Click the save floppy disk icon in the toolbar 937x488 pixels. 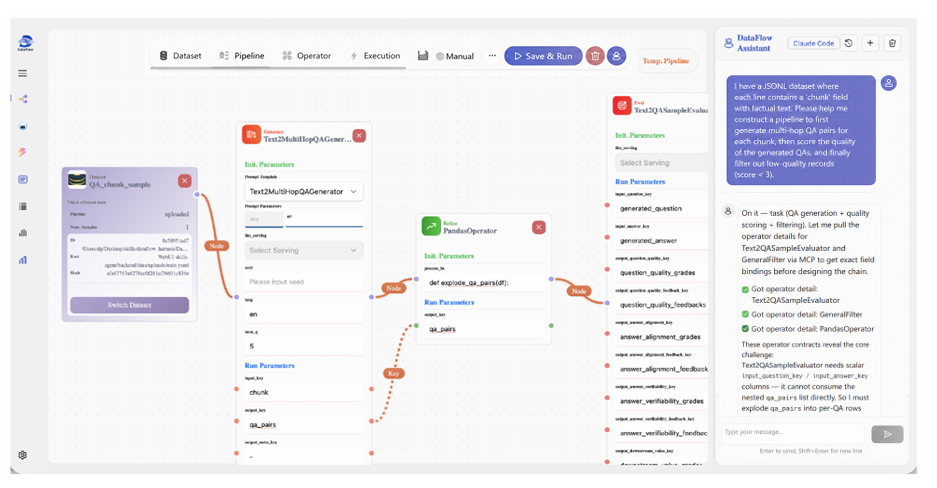pos(422,56)
